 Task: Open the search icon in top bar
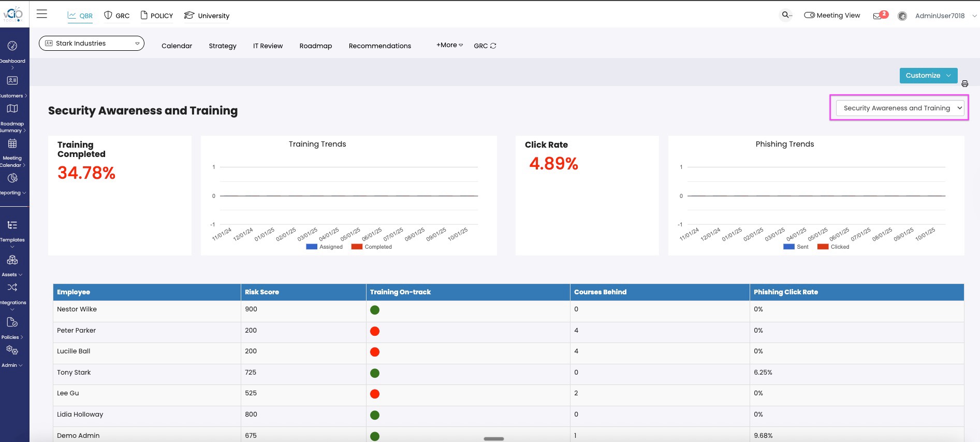click(786, 15)
